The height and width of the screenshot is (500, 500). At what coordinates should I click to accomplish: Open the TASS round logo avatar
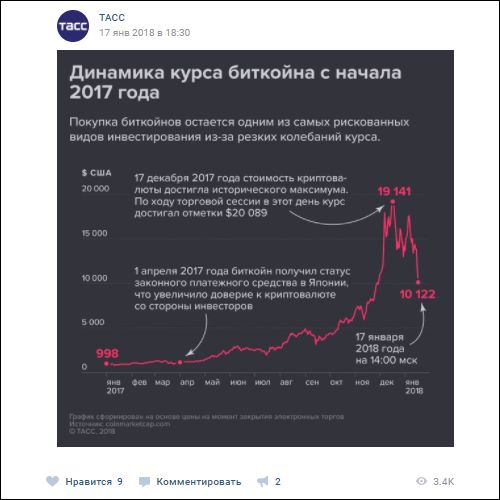coord(73,26)
